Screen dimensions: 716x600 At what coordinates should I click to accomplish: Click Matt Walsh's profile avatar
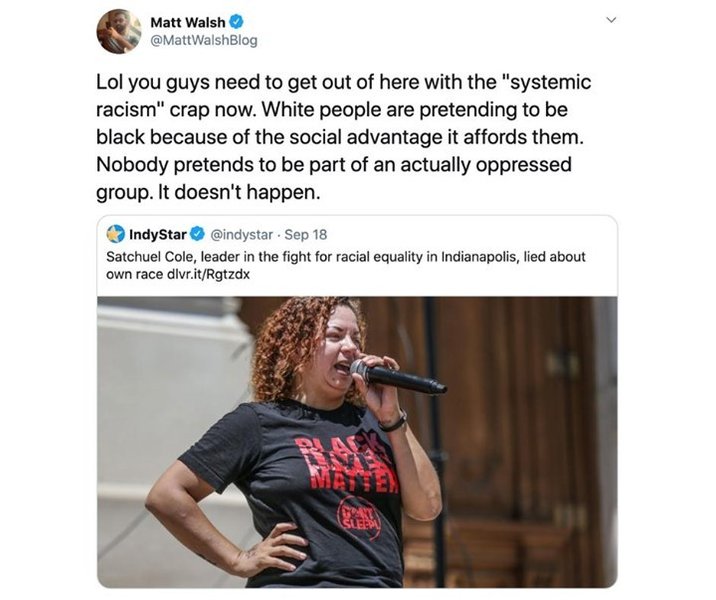pos(119,31)
